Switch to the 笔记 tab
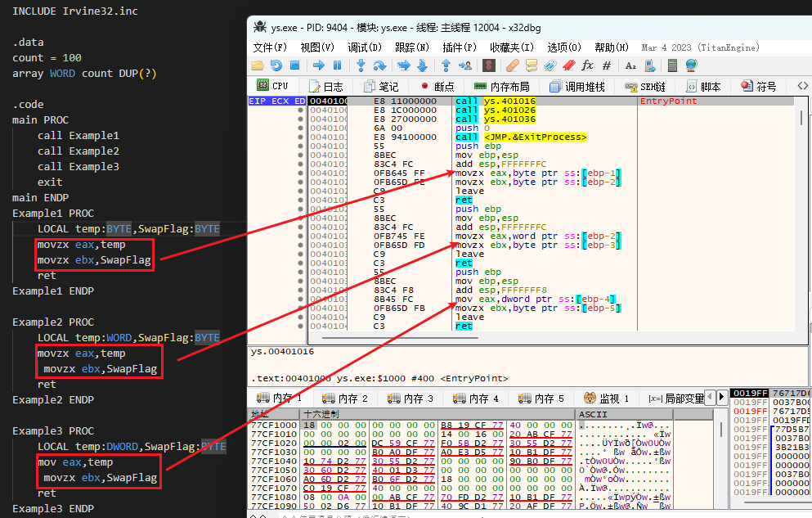This screenshot has height=518, width=812. click(x=381, y=87)
